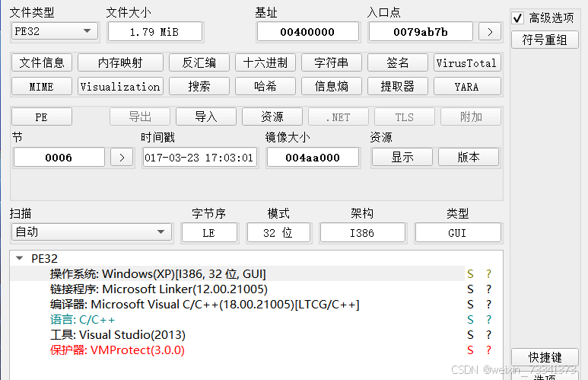Click the S icon on 链接程序 row
Viewport: 588px width, 380px height.
470,289
